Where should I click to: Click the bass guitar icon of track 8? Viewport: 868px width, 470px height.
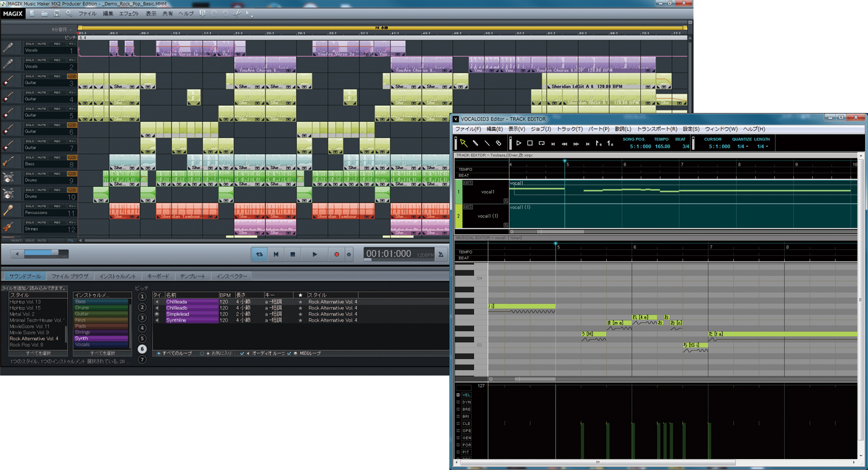[x=8, y=161]
